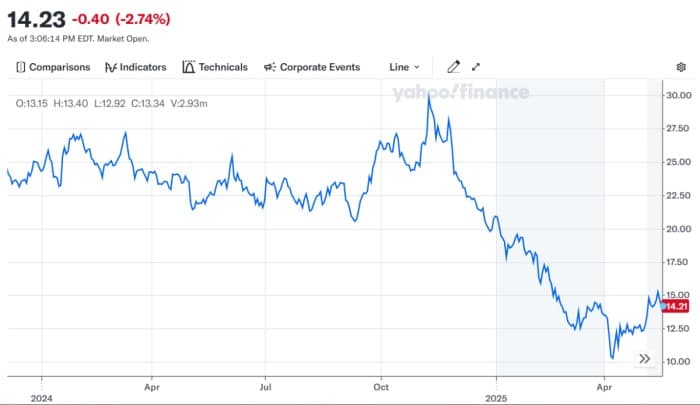This screenshot has width=700, height=405.
Task: Click the Technicals chart button
Action: [215, 67]
